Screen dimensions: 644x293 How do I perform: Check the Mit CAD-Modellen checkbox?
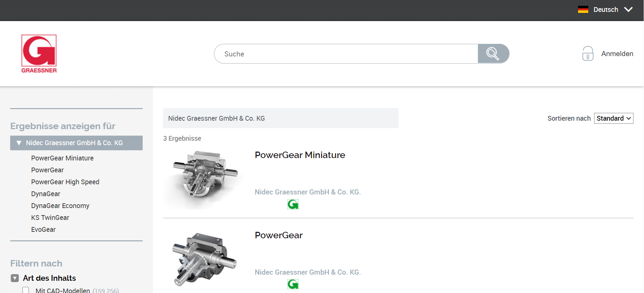point(26,290)
